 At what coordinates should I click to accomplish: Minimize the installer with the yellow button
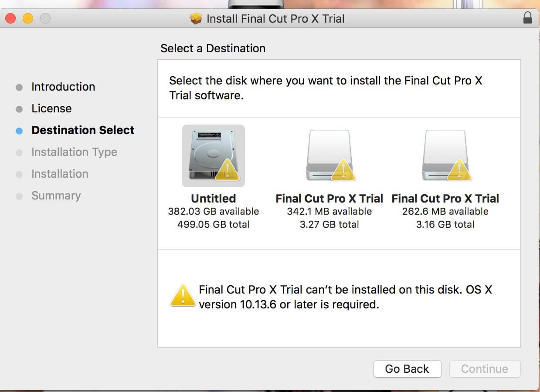pos(28,19)
